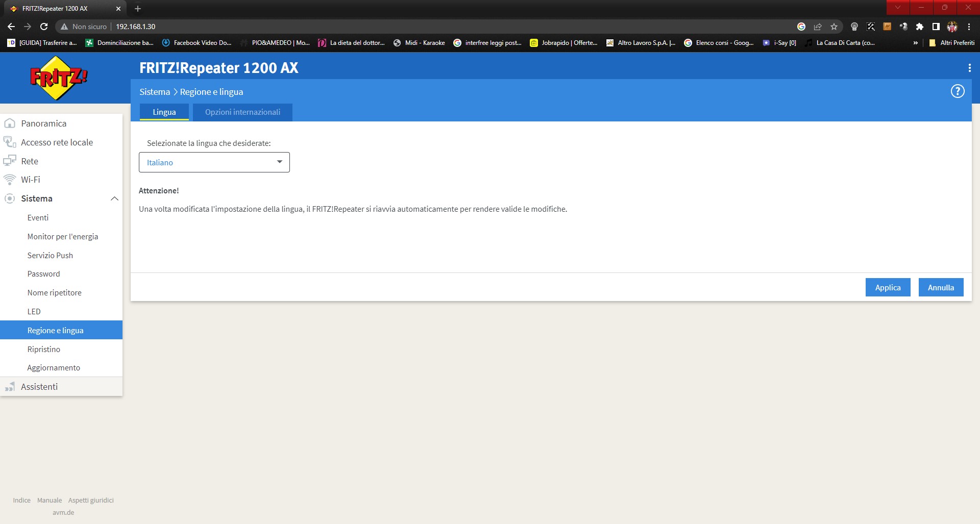The height and width of the screenshot is (524, 980).
Task: Click the Non sicuro security warning
Action: [84, 27]
